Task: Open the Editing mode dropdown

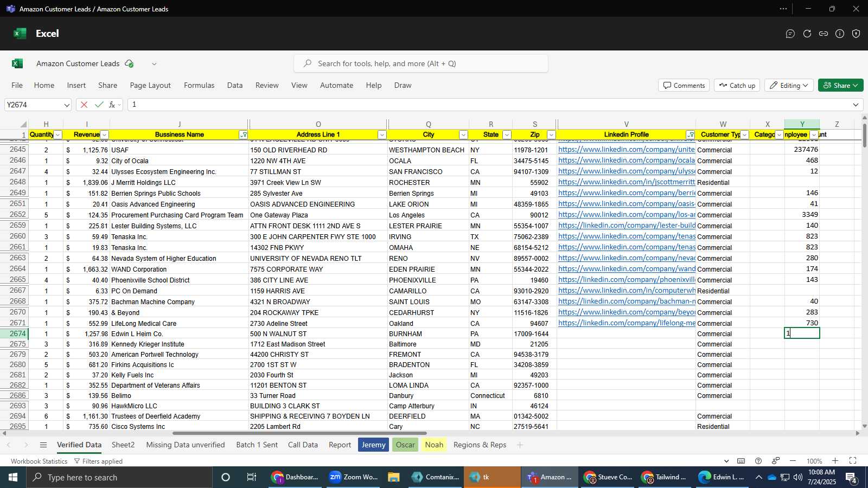Action: coord(789,86)
